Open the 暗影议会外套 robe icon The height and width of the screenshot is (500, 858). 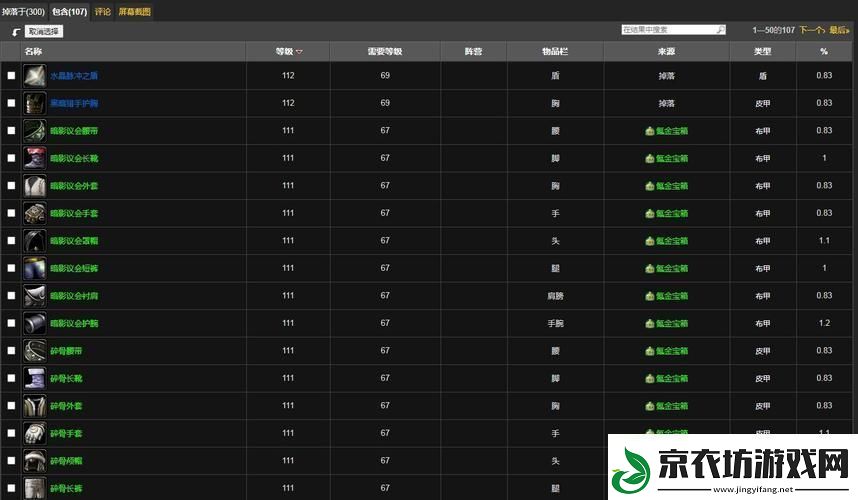coord(34,185)
